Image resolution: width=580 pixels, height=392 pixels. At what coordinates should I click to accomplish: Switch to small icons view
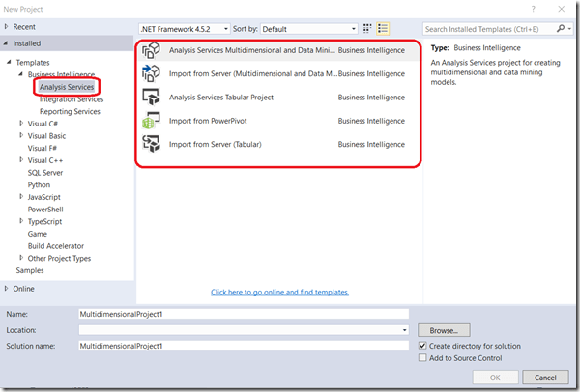click(367, 29)
